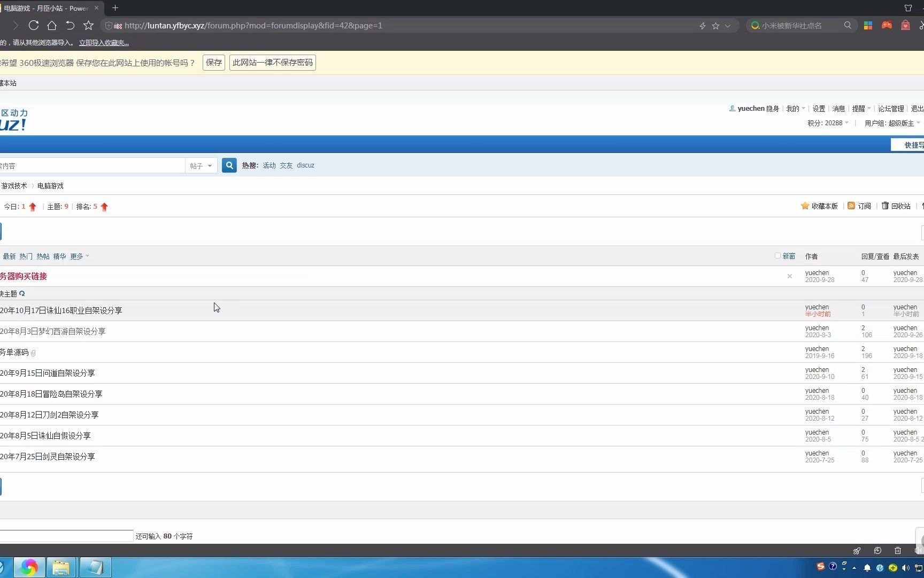Image resolution: width=924 pixels, height=578 pixels.
Task: Click the volume speaker tray icon
Action: click(x=905, y=568)
